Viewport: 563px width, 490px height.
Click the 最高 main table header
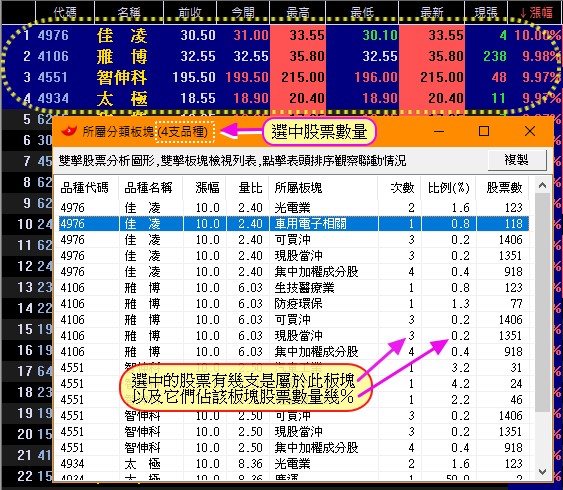(x=298, y=13)
